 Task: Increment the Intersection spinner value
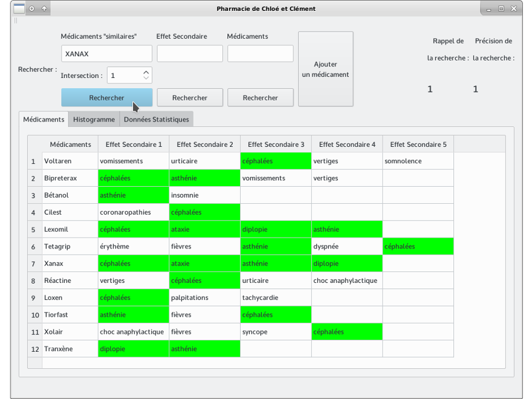(145, 72)
